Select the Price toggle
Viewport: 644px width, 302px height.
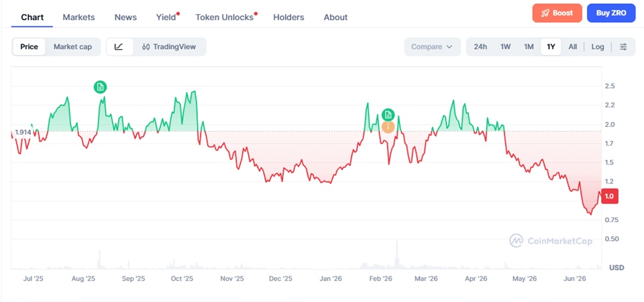point(29,47)
